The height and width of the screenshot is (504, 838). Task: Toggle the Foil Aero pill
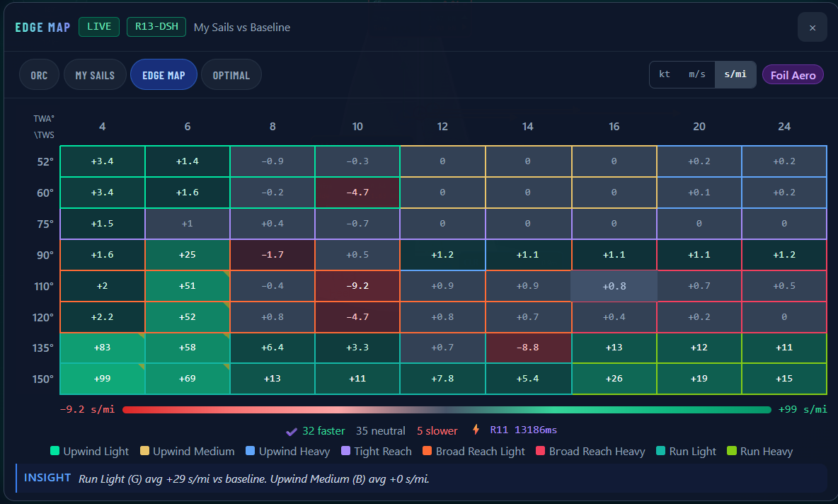tap(793, 75)
